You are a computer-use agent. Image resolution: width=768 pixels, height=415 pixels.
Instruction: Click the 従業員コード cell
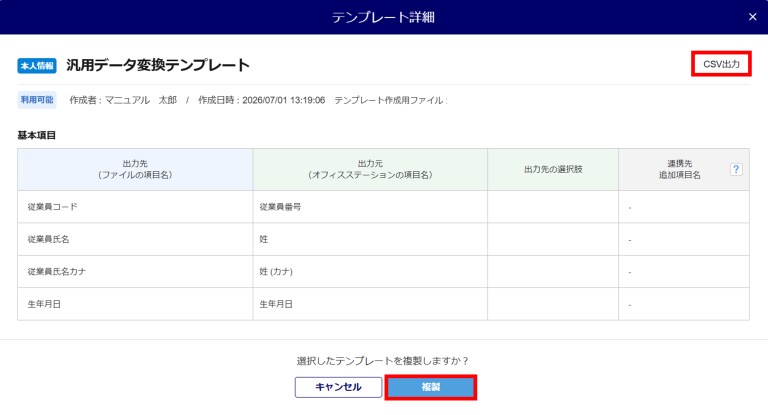click(x=135, y=207)
